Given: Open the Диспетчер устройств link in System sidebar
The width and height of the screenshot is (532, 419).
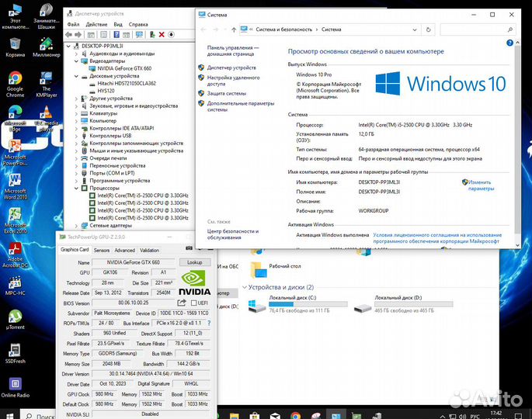Looking at the screenshot, I should coord(231,68).
